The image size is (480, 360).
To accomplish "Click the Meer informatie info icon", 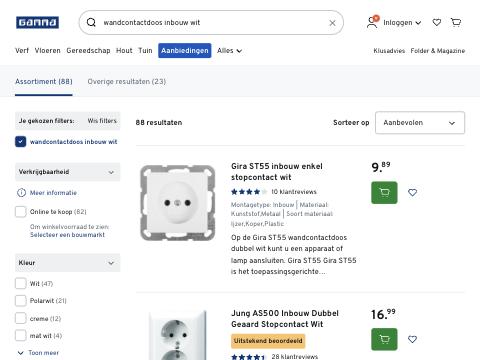I will click(x=21, y=193).
